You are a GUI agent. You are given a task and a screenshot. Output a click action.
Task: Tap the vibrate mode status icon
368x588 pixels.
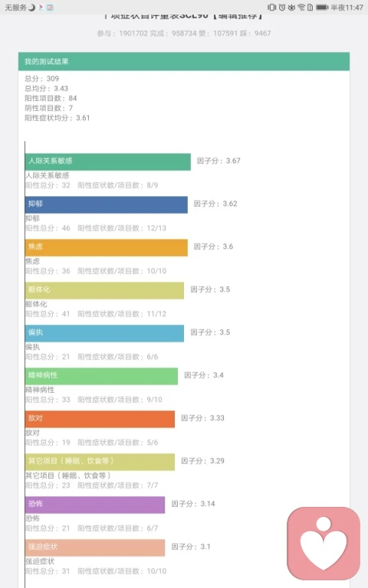(x=272, y=7)
